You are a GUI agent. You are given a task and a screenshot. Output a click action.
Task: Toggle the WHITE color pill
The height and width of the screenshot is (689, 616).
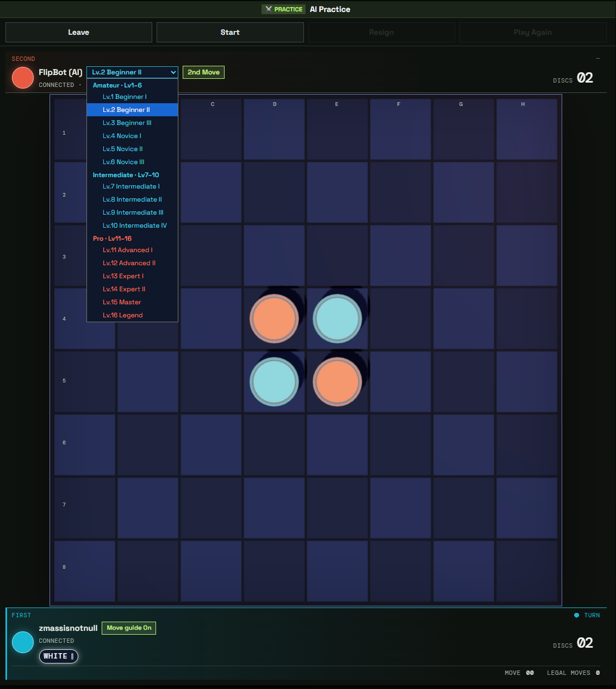(58, 656)
